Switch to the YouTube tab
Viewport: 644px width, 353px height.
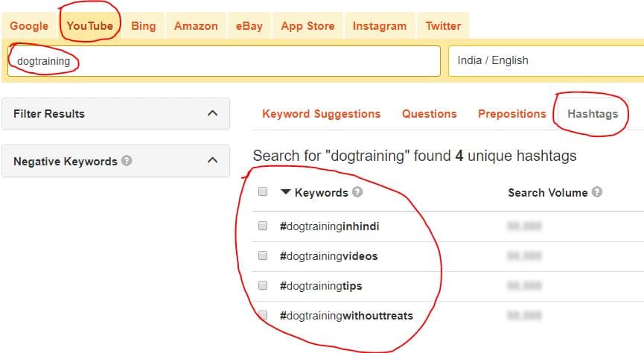pos(90,26)
